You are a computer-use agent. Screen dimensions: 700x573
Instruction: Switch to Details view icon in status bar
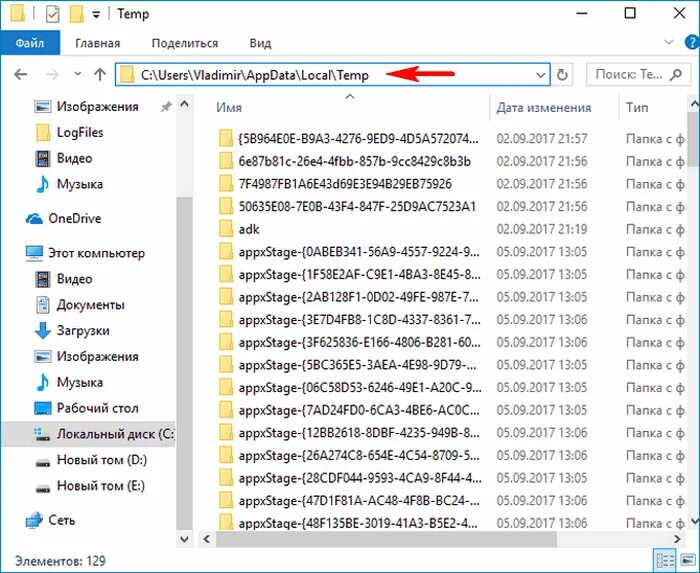point(665,561)
